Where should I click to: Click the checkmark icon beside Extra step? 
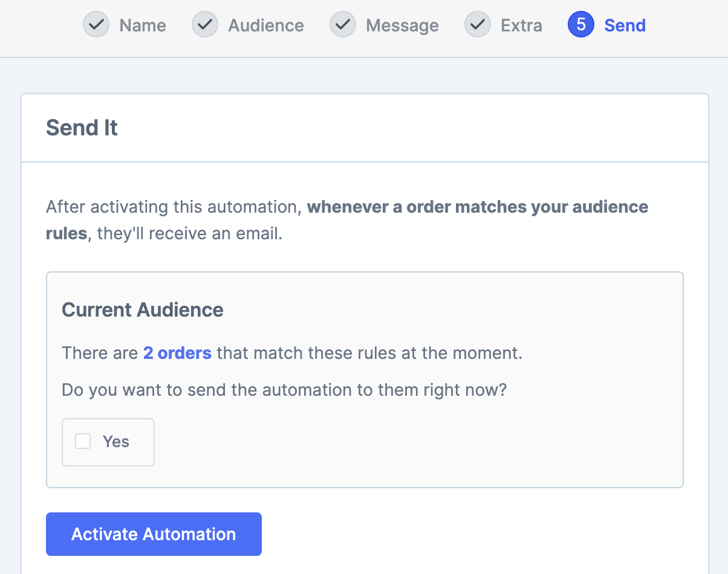(x=478, y=25)
